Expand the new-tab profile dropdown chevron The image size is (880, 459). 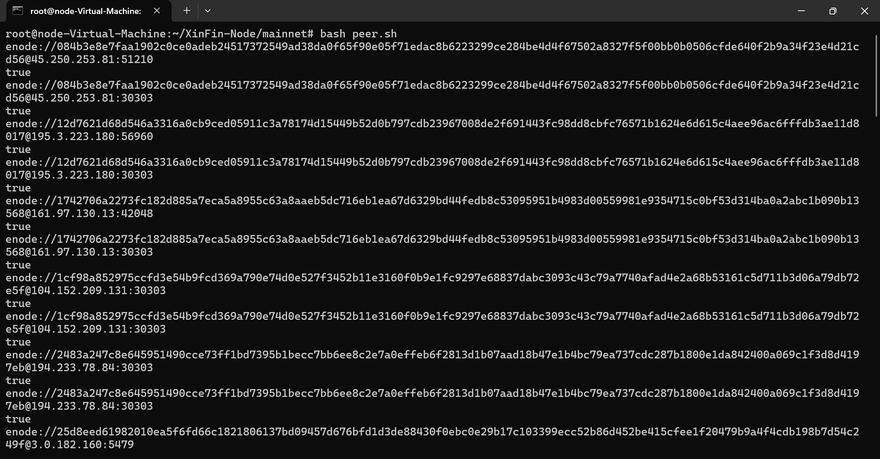tap(208, 11)
